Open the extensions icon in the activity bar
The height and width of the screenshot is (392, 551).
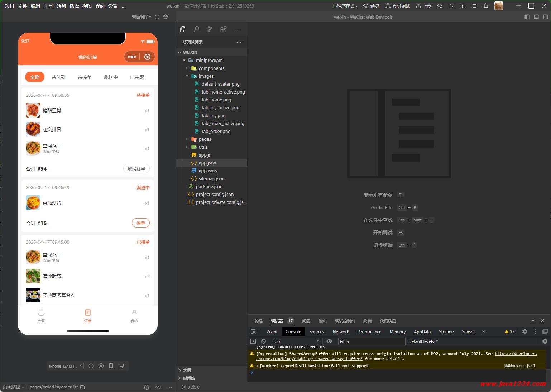223,29
